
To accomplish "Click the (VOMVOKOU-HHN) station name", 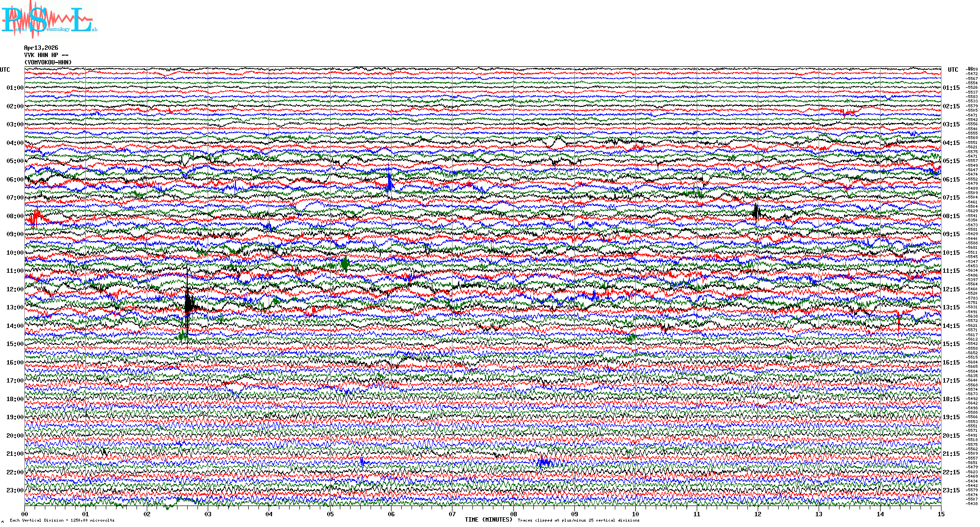I will pos(48,62).
